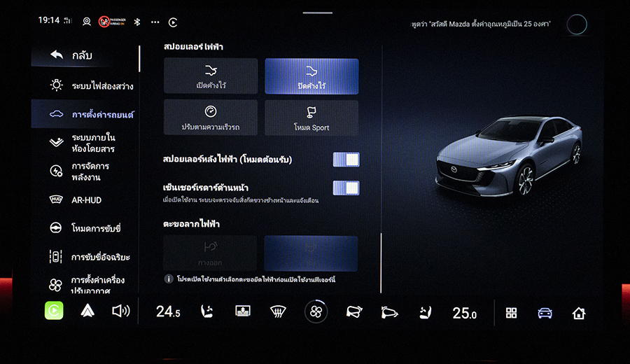Toggle สปอยเลอร์หลังไฟฟ้า welcome mode switch
Image resolution: width=630 pixels, height=364 pixels.
tap(346, 159)
